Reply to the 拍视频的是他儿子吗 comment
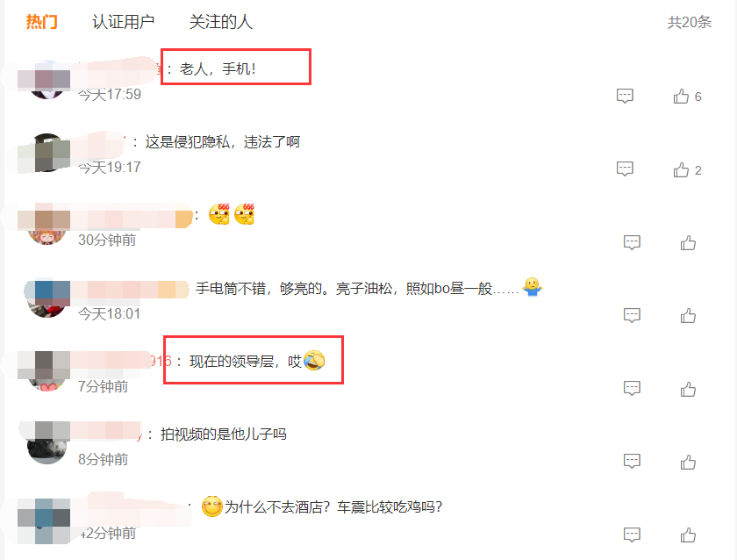 [x=632, y=462]
